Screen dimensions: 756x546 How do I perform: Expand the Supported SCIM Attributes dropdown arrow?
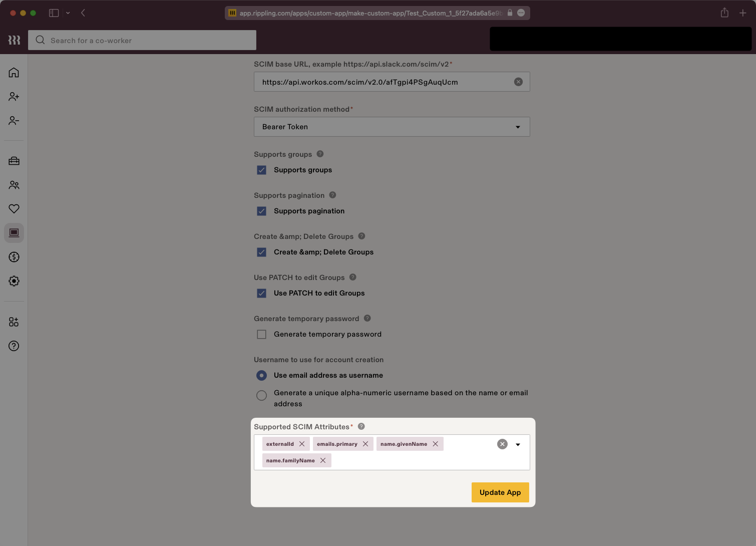click(x=518, y=445)
